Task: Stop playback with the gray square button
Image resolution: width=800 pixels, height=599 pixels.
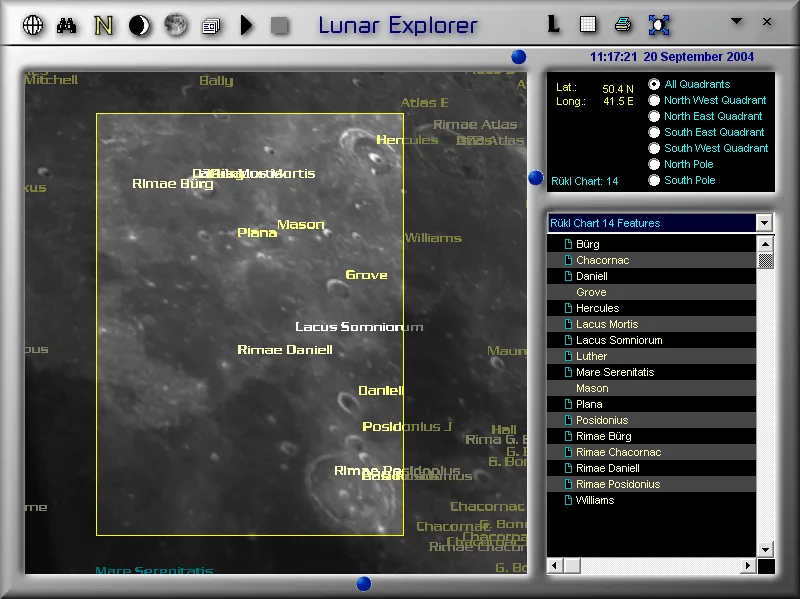Action: pyautogui.click(x=280, y=26)
